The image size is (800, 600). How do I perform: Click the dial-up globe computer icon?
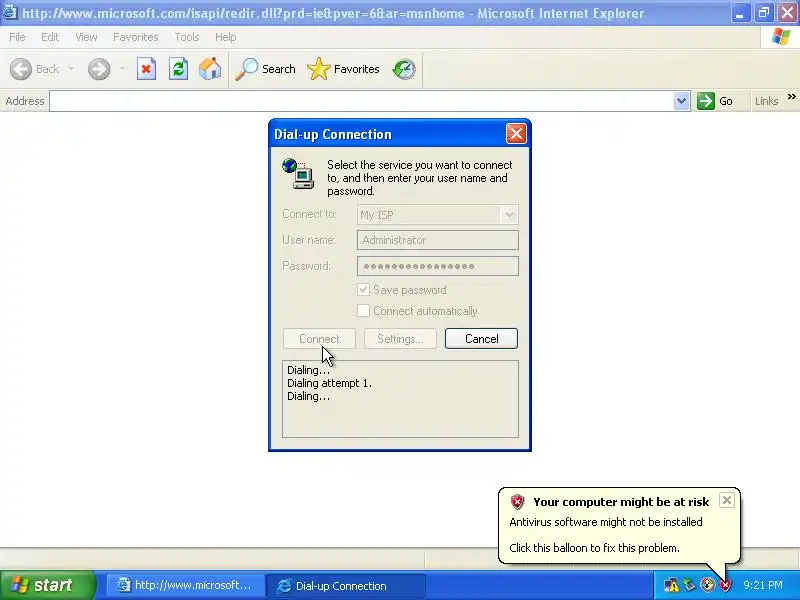pyautogui.click(x=298, y=173)
